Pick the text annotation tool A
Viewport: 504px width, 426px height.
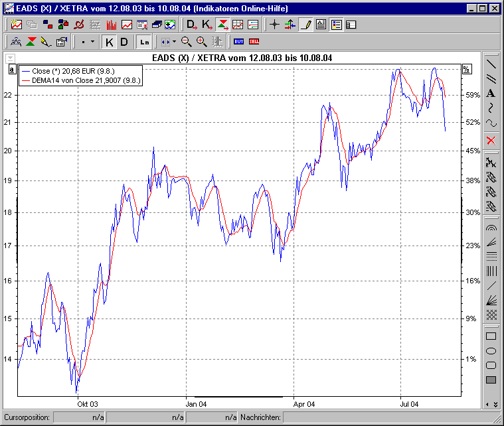491,94
